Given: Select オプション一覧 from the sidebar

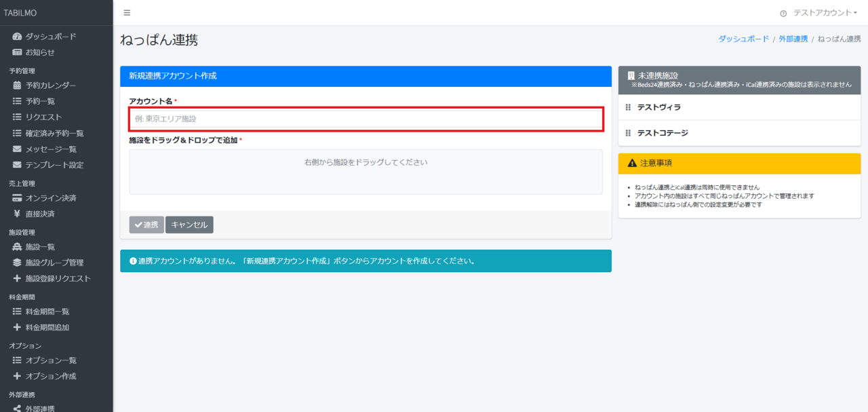Looking at the screenshot, I should [x=50, y=360].
